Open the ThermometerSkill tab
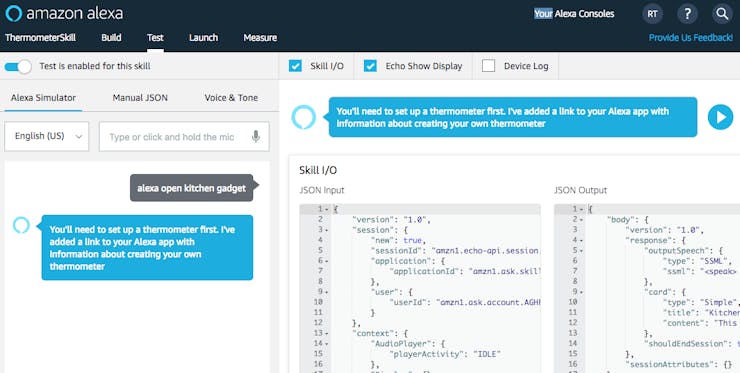 40,38
